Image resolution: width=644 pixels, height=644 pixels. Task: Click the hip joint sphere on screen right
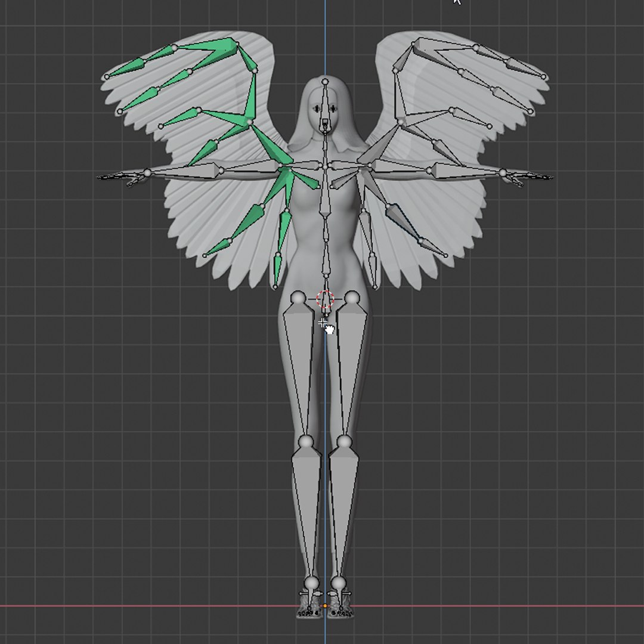point(352,298)
